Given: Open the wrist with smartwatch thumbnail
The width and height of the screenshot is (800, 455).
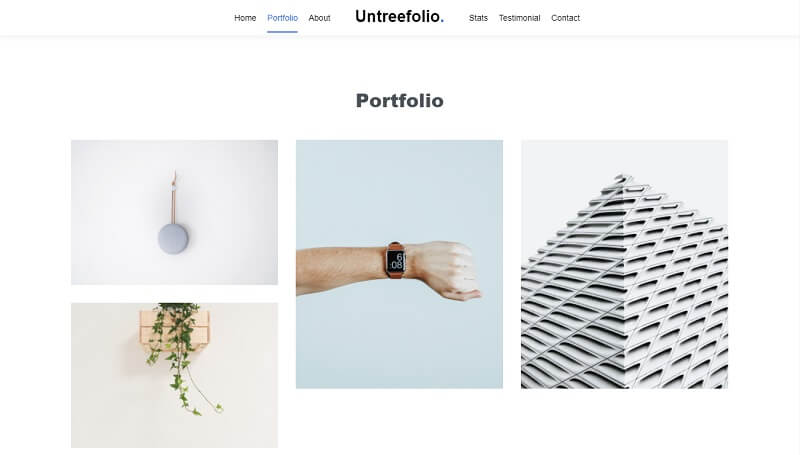Looking at the screenshot, I should click(399, 264).
